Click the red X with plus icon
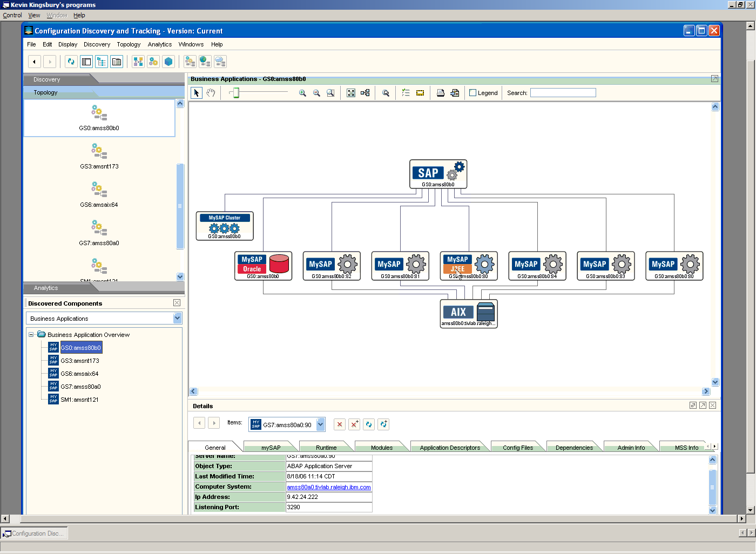The height and width of the screenshot is (554, 756). click(x=354, y=424)
